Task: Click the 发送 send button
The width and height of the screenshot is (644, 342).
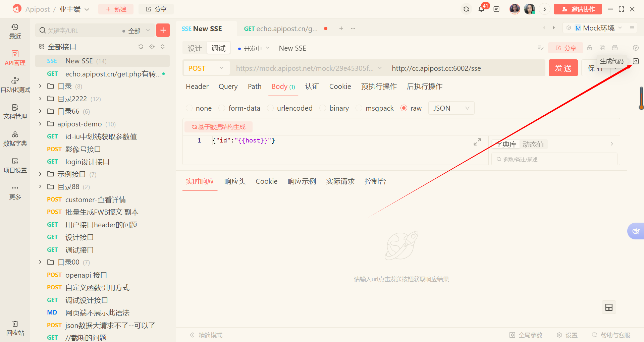Action: click(563, 68)
